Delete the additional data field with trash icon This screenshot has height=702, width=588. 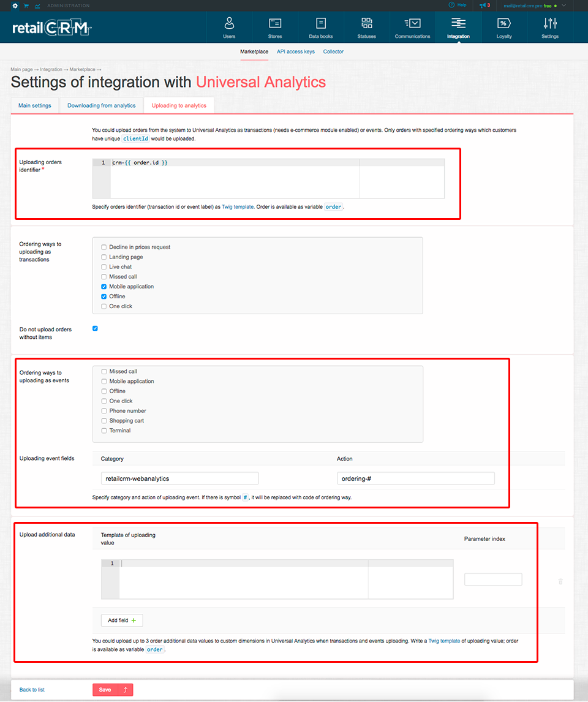pos(560,581)
